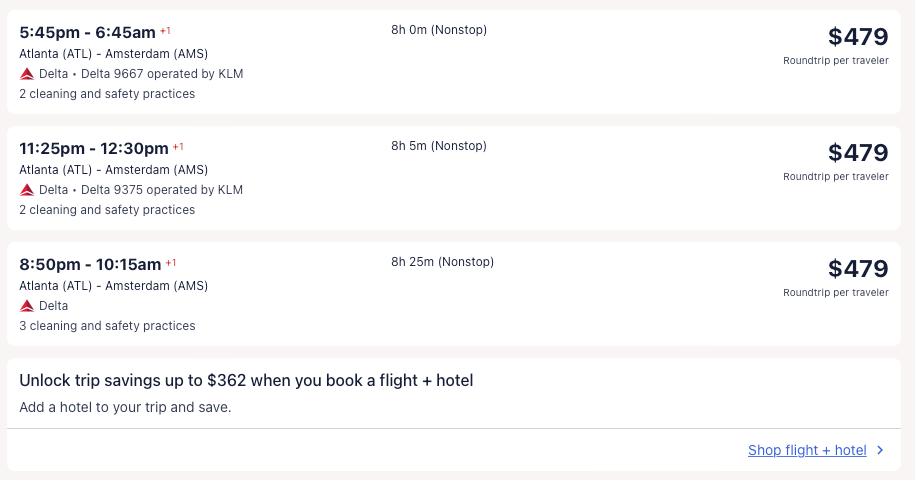Viewport: 915px width, 480px height.
Task: Click $479 price on 8h 0m flight
Action: click(x=857, y=37)
